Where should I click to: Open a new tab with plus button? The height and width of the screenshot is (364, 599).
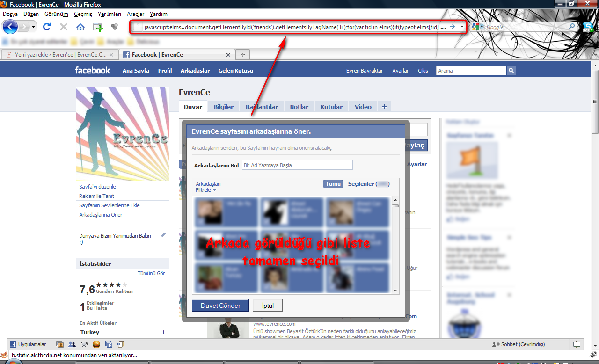pos(242,55)
